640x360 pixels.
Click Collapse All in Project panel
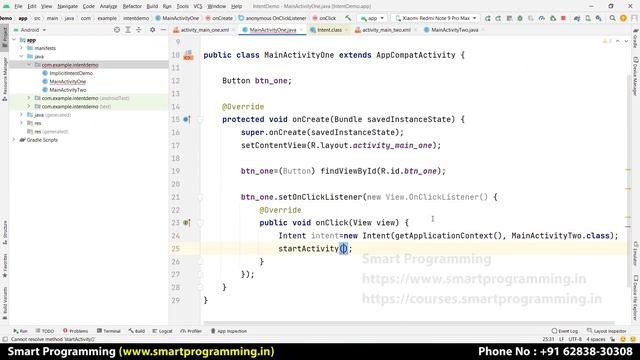coord(138,30)
